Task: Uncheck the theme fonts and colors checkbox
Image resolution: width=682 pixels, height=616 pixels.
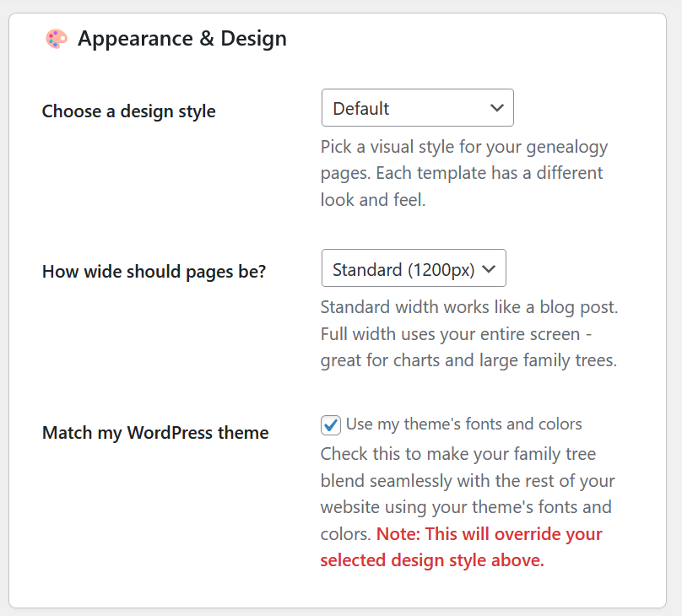Action: (x=331, y=424)
